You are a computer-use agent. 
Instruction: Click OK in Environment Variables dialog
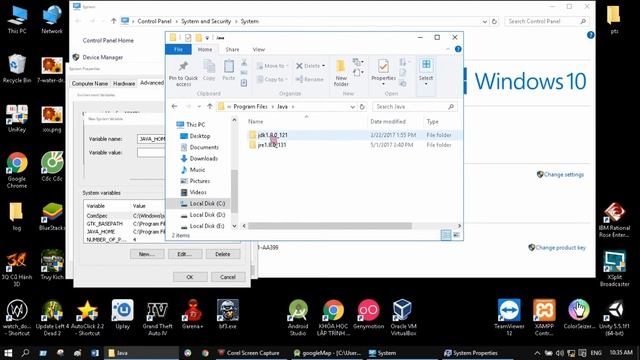[190, 277]
